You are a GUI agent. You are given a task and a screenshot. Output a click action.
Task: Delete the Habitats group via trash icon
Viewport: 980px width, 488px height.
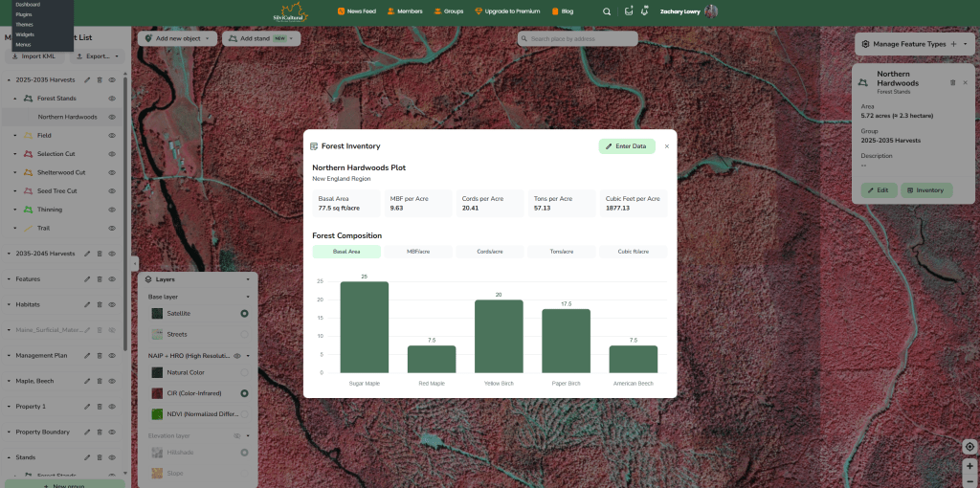[x=100, y=304]
